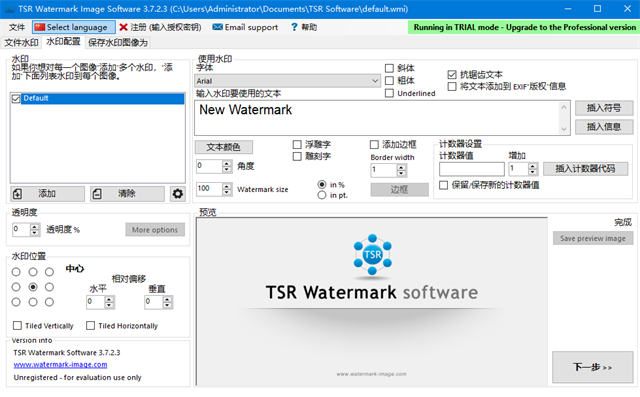Decrease the 透明度 transparency spinner
This screenshot has height=397, width=640.
(35, 233)
